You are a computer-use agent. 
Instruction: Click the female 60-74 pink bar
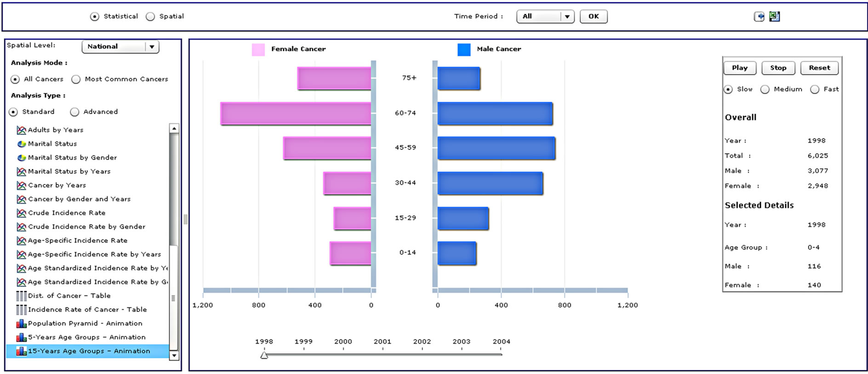click(296, 114)
